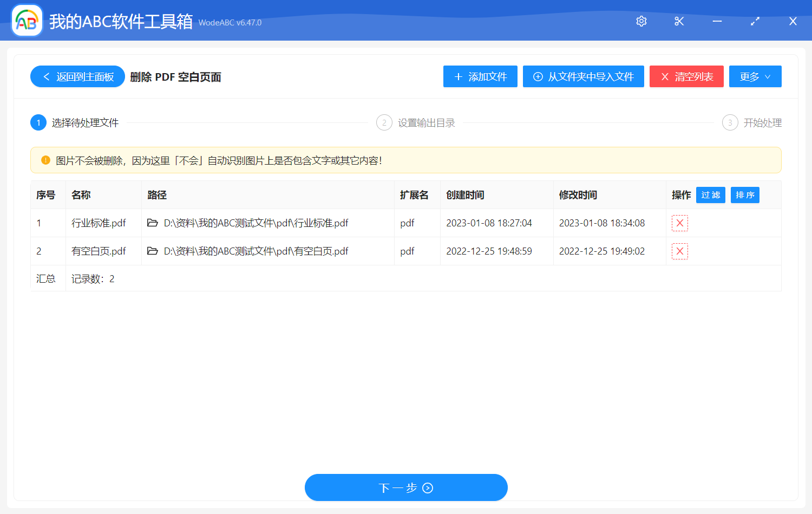This screenshot has width=812, height=514.
Task: Open the 更多 dropdown
Action: pyautogui.click(x=755, y=76)
